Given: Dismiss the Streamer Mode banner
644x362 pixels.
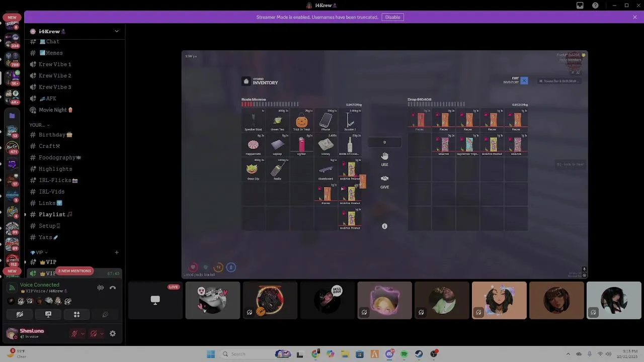Looking at the screenshot, I should pyautogui.click(x=635, y=17).
